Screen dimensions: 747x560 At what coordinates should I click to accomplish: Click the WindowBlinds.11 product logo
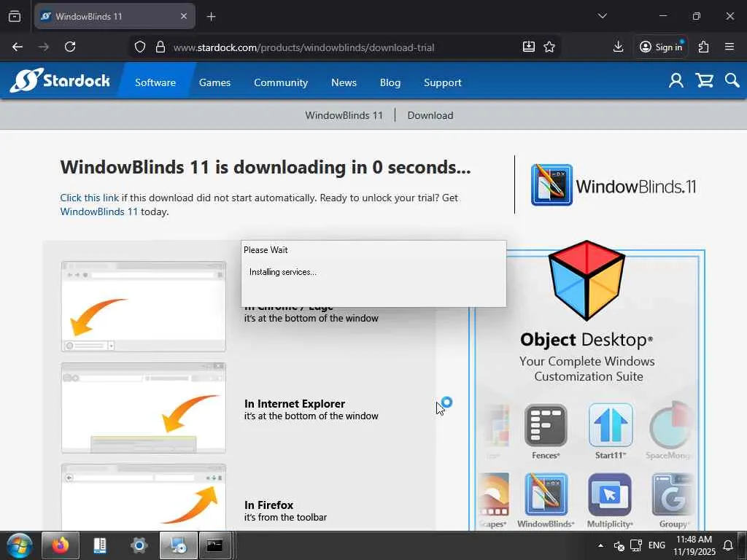[614, 185]
